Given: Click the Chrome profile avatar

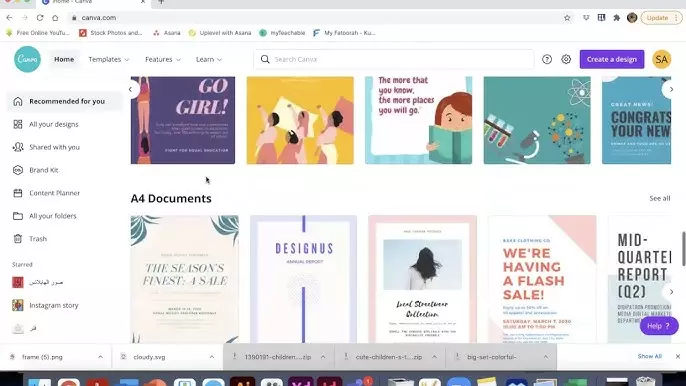Looking at the screenshot, I should (632, 18).
